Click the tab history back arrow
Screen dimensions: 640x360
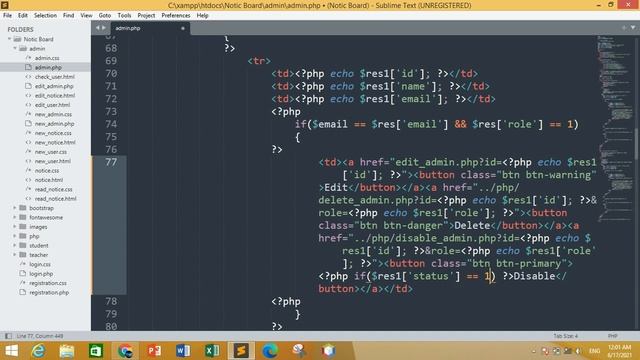98,28
